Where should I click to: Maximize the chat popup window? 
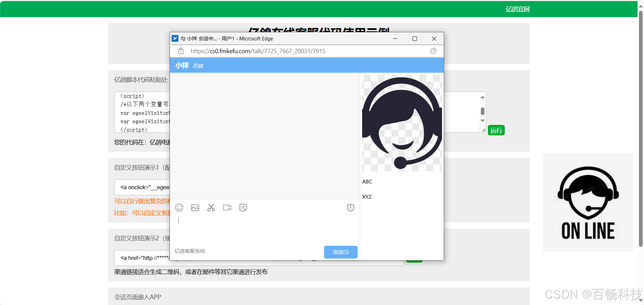[415, 39]
